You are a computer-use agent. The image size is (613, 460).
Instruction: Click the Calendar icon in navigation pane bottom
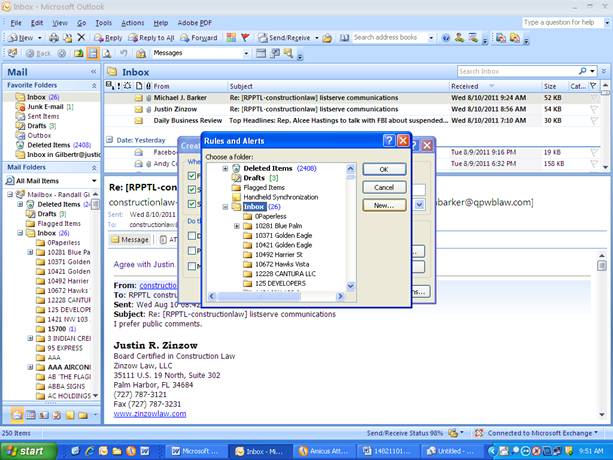click(30, 415)
